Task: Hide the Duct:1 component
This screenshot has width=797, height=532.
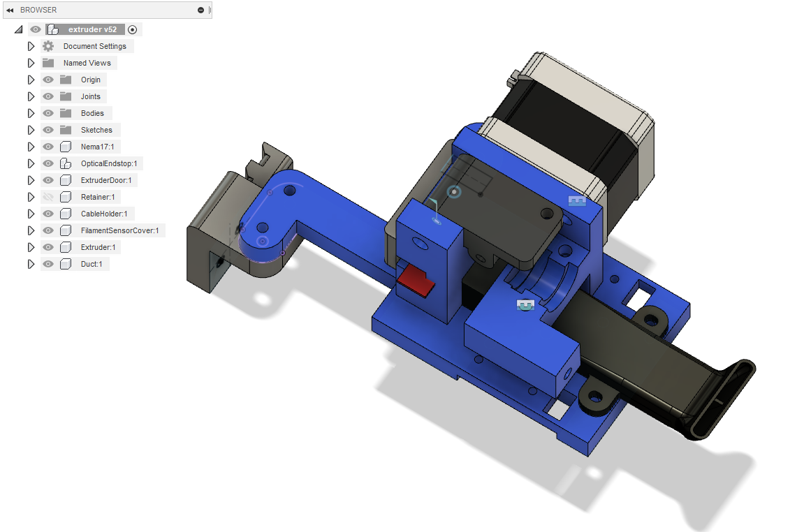Action: (48, 264)
